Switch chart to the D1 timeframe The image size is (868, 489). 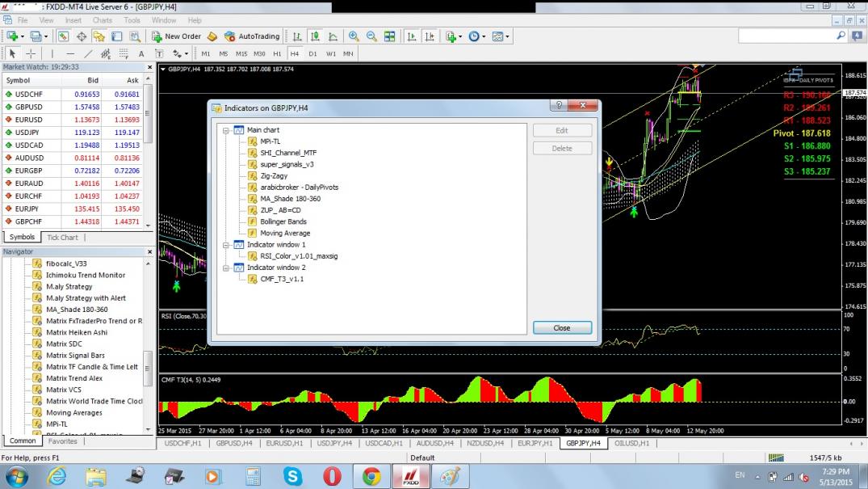tap(312, 53)
